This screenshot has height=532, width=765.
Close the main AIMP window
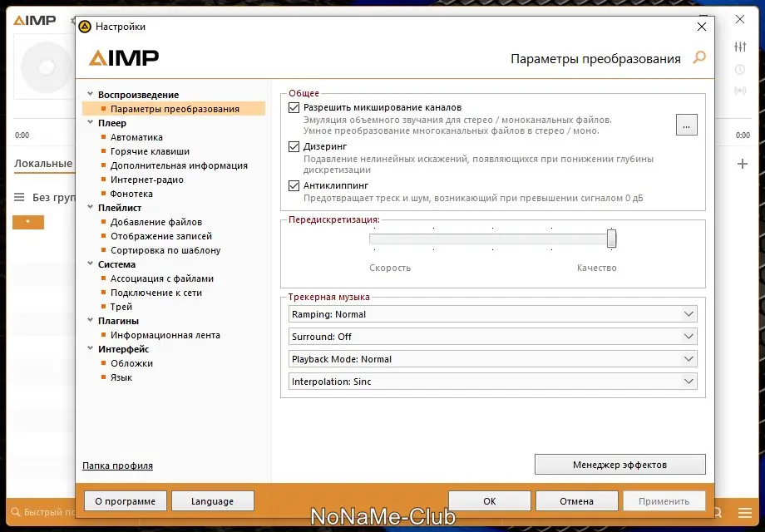click(x=740, y=19)
